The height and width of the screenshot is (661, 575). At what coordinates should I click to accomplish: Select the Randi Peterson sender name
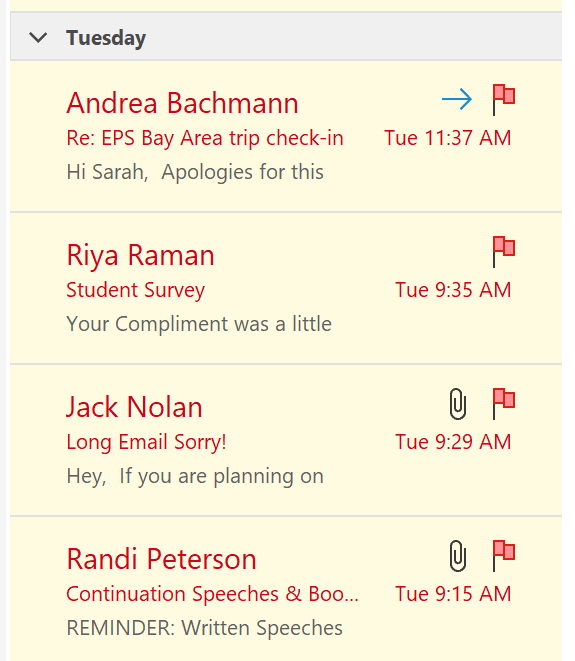pyautogui.click(x=161, y=559)
